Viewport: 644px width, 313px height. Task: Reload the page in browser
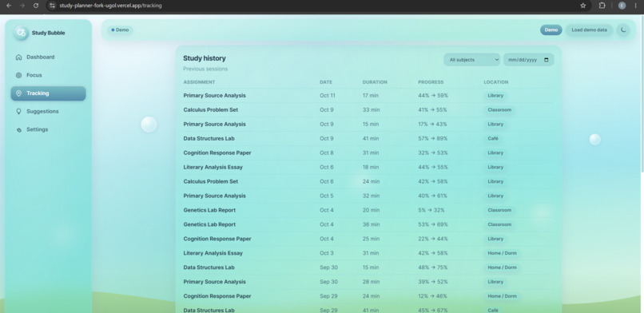tap(36, 6)
